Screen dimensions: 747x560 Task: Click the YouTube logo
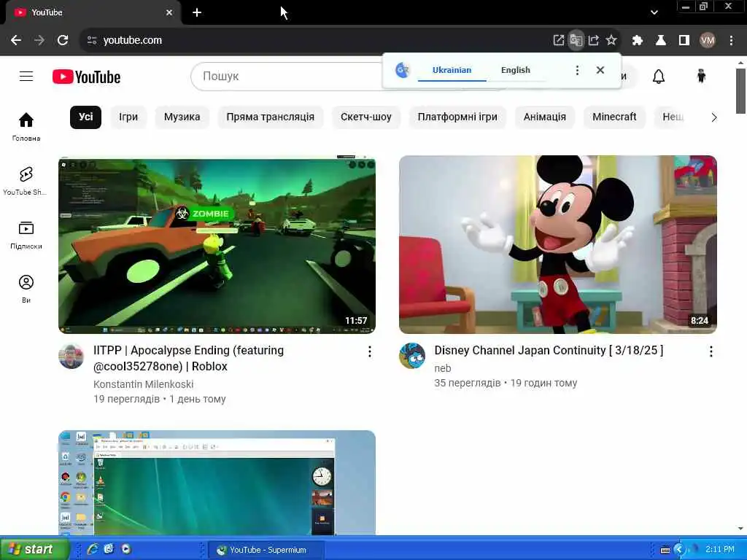pyautogui.click(x=86, y=77)
